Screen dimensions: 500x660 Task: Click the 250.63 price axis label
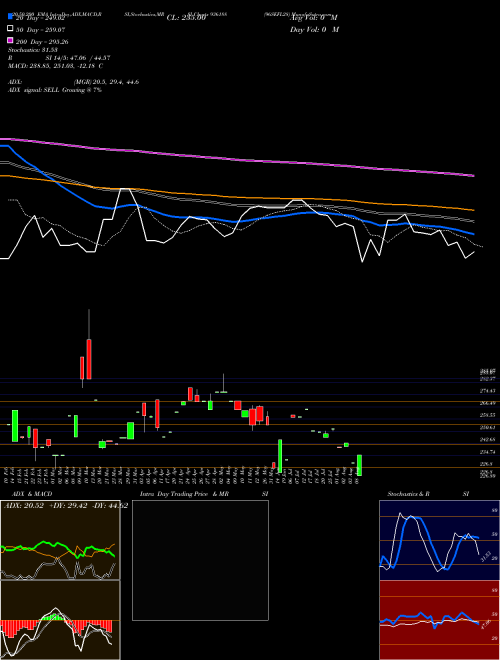pyautogui.click(x=489, y=427)
